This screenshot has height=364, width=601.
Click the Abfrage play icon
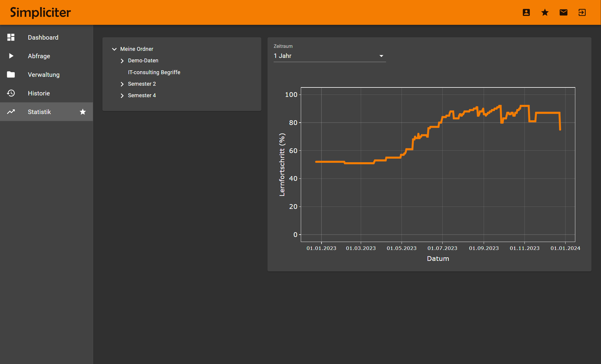point(11,56)
